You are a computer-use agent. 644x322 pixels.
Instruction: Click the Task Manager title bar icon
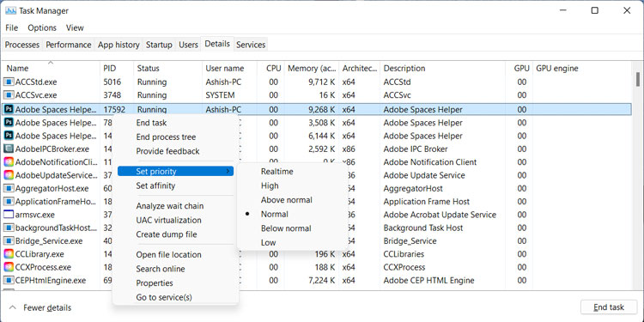pyautogui.click(x=10, y=10)
